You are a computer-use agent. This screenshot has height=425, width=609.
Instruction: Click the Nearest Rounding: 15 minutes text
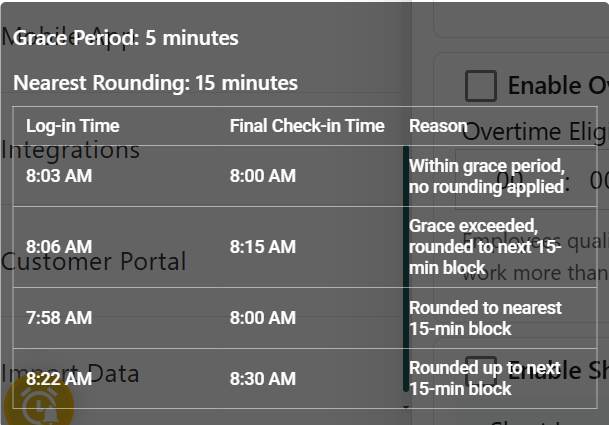click(155, 83)
